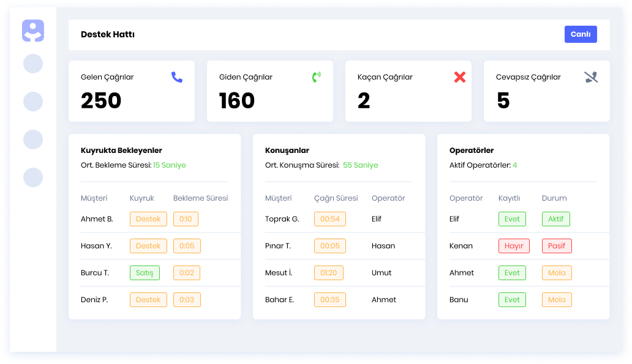The width and height of the screenshot is (632, 364).
Task: Select the unanswered calls crossed-phone icon
Action: coord(590,77)
